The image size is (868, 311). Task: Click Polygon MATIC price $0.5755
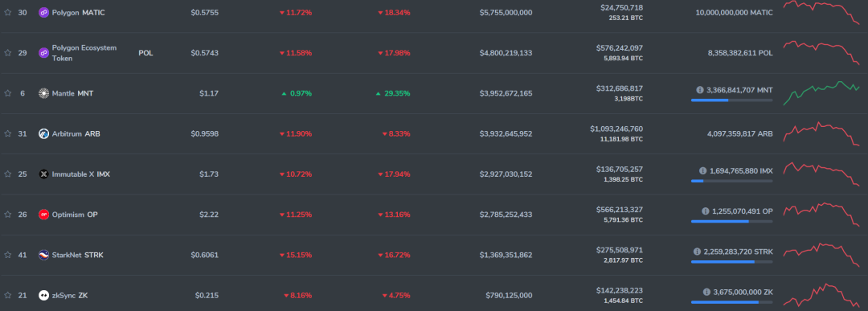point(205,12)
